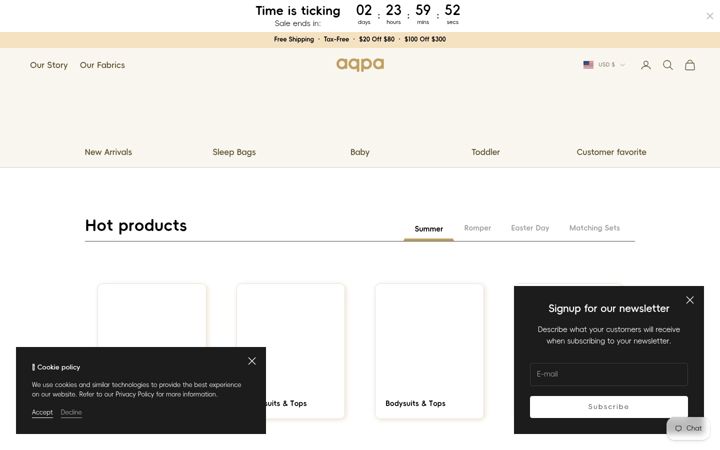This screenshot has height=450, width=720.
Task: Click the $100 Off $300 offer text
Action: (x=425, y=39)
